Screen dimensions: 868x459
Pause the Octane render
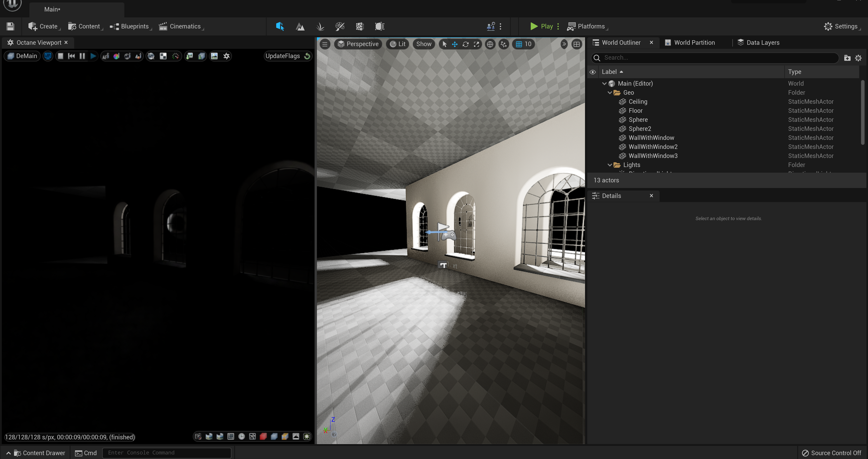click(82, 56)
